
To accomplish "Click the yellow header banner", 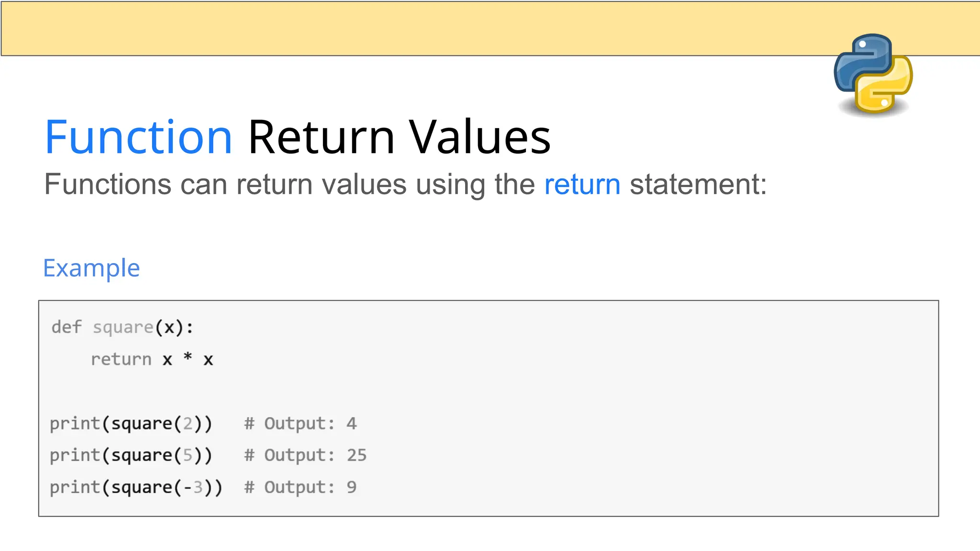I will [412, 29].
